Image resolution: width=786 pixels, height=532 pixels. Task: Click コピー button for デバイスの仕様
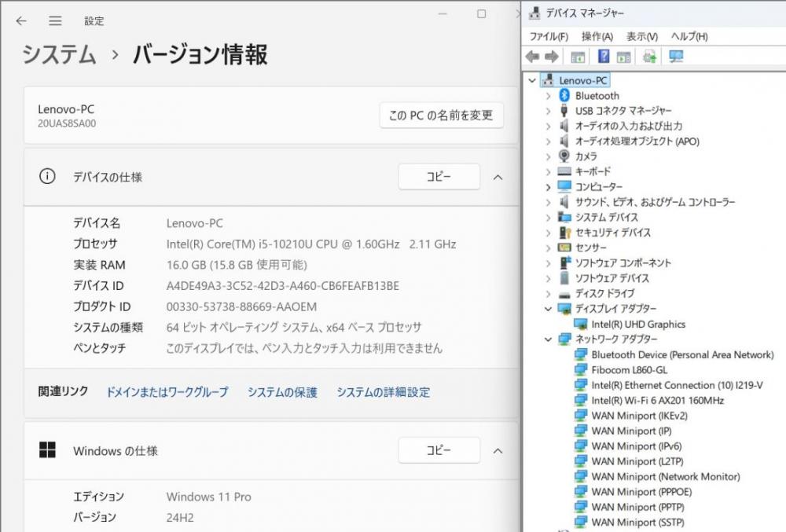pyautogui.click(x=439, y=176)
